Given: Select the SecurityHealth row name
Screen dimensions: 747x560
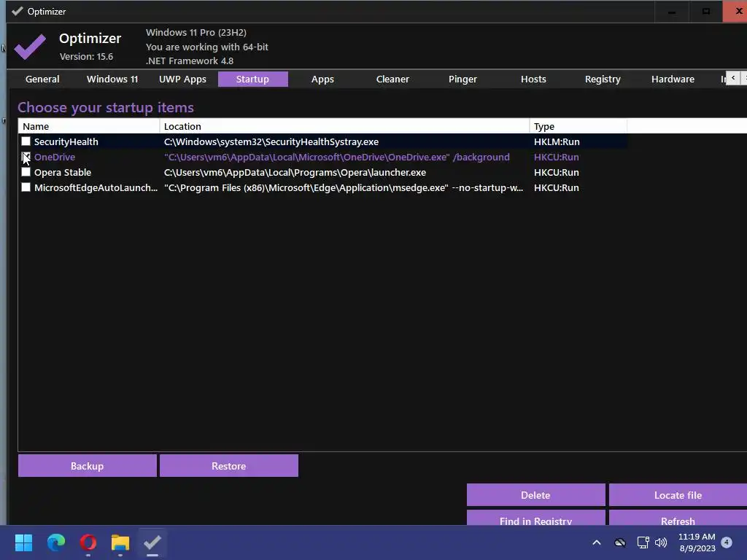Looking at the screenshot, I should coord(66,141).
